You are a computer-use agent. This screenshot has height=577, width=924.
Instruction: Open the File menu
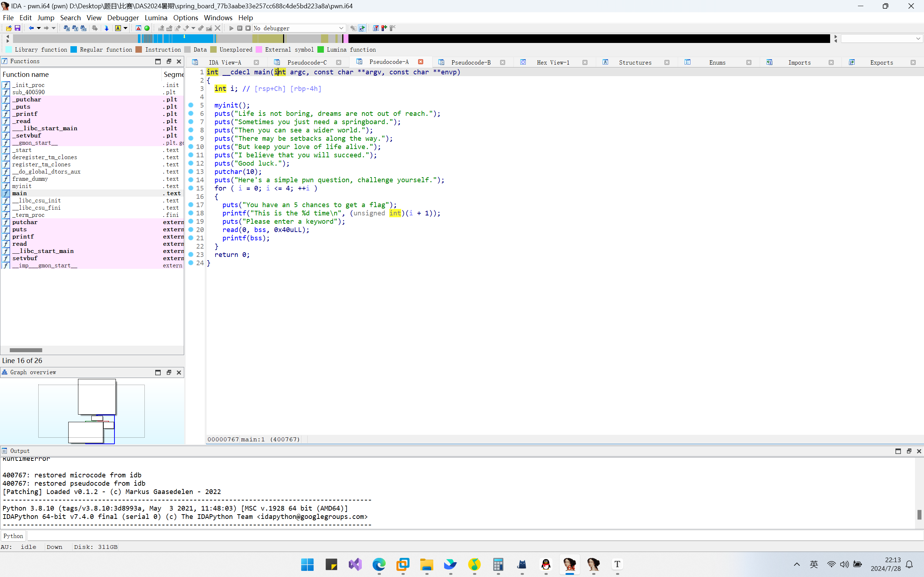[8, 18]
